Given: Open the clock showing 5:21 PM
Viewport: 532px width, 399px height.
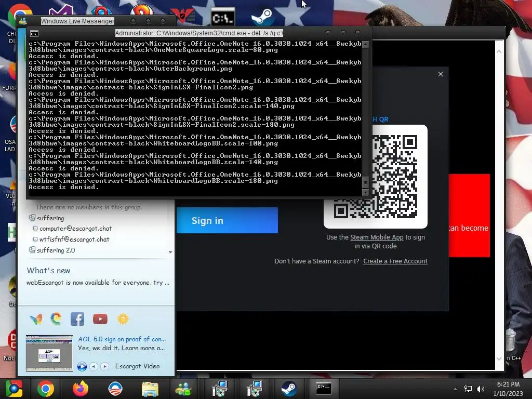Looking at the screenshot, I should click(508, 389).
